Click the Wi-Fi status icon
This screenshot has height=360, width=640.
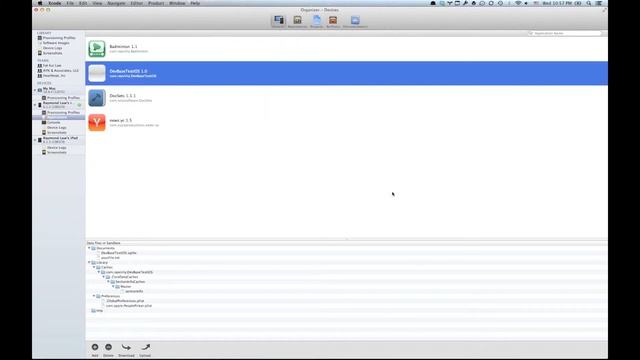tap(518, 3)
